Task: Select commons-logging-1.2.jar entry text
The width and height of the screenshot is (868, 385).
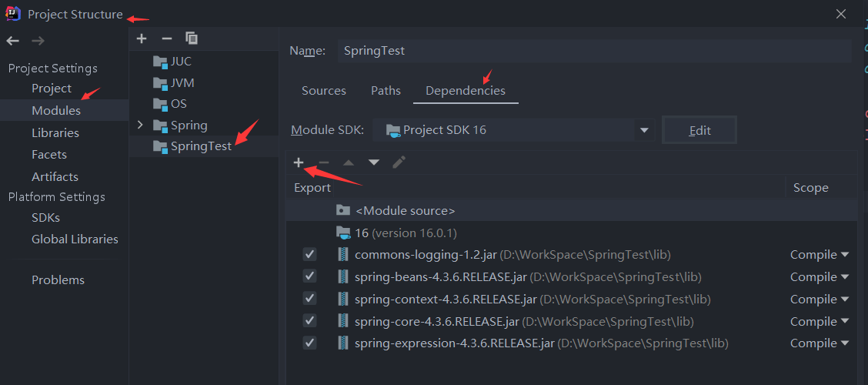Action: pyautogui.click(x=426, y=255)
